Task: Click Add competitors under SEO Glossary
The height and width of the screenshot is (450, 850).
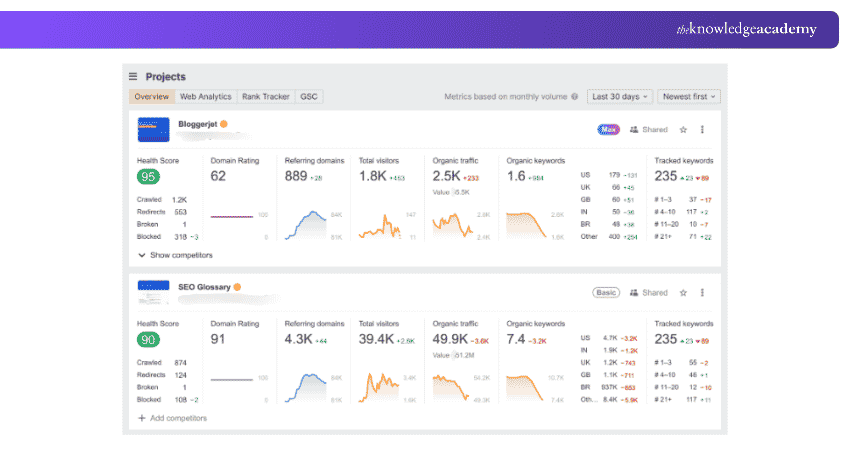Action: (x=172, y=418)
